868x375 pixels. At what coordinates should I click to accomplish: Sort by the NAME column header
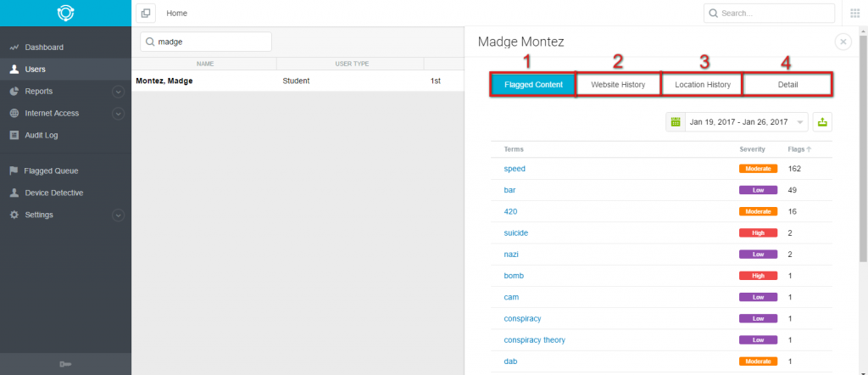(x=205, y=64)
